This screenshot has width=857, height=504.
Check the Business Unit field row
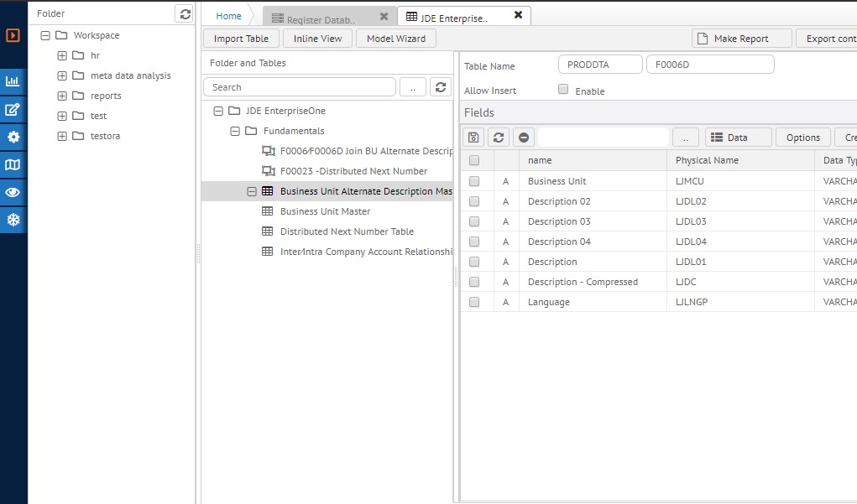(x=474, y=181)
